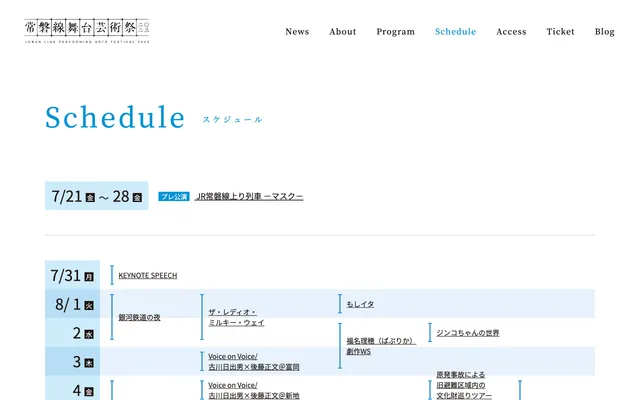The image size is (640, 400).
Task: Open the Blog link in navigation
Action: click(604, 32)
